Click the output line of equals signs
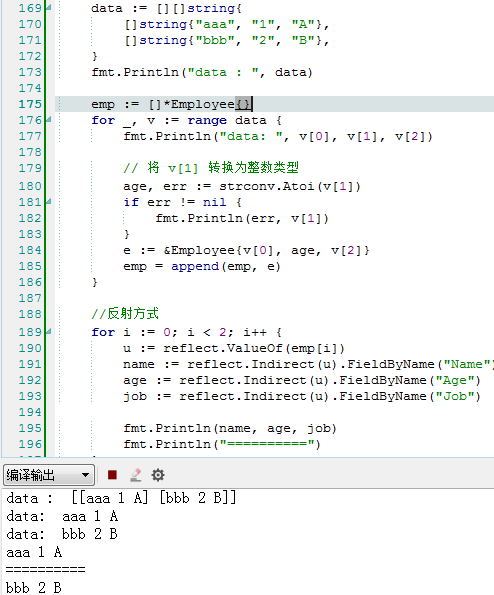The height and width of the screenshot is (595, 494). [x=46, y=570]
